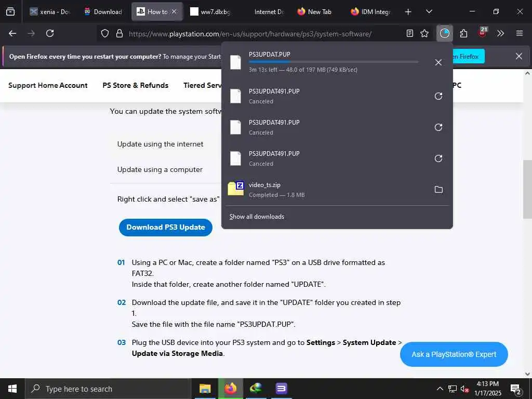Screen dimensions: 532x399
Task: Bookmark this page with the star icon
Action: coord(424,33)
